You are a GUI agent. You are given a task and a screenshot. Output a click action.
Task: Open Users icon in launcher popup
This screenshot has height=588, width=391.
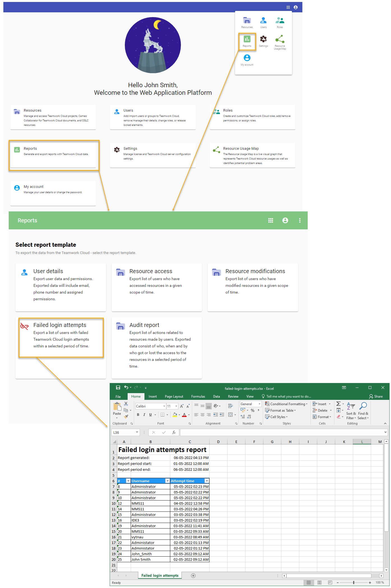(x=263, y=23)
